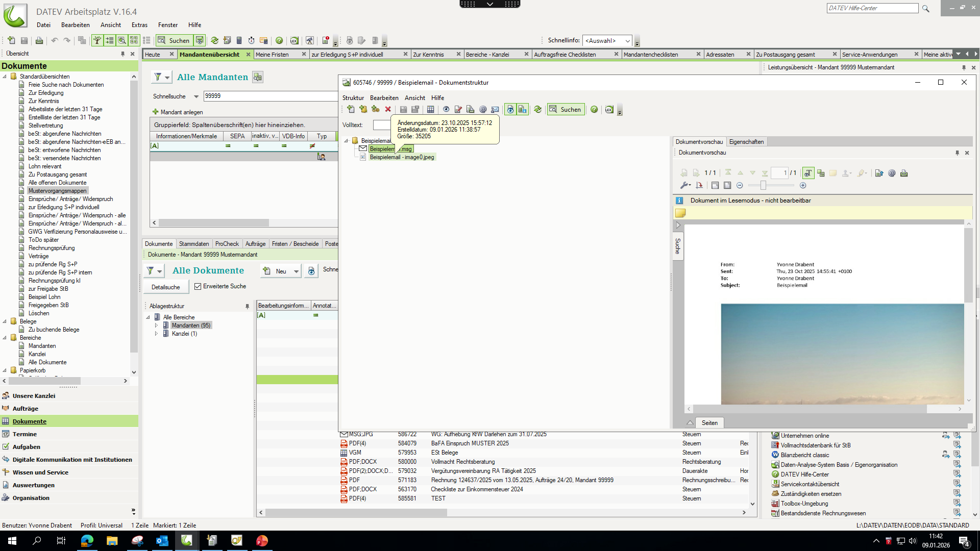980x551 pixels.
Task: Click the green refresh icon in document structure
Action: click(537, 109)
